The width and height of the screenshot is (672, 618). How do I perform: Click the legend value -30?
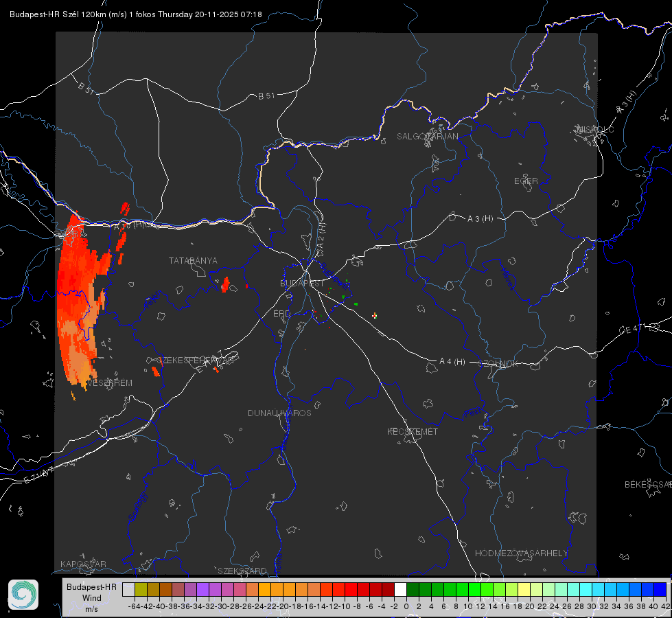tap(221, 606)
